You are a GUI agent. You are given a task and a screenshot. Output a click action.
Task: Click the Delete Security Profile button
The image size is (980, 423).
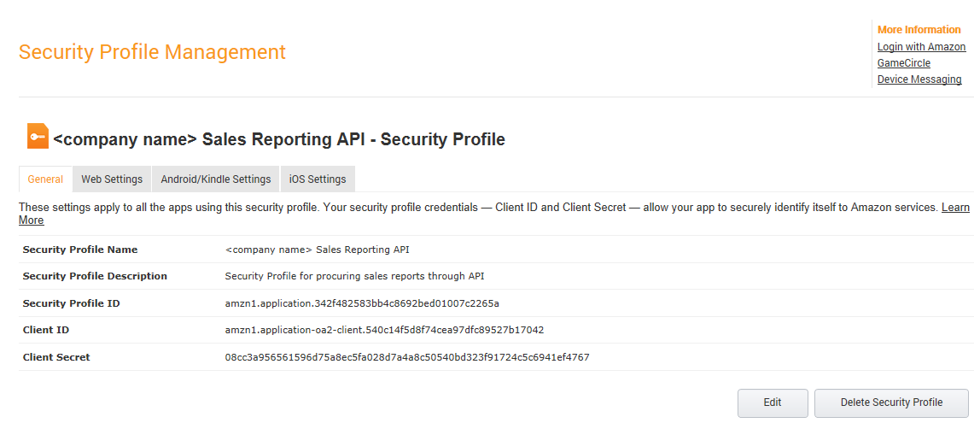tap(891, 402)
